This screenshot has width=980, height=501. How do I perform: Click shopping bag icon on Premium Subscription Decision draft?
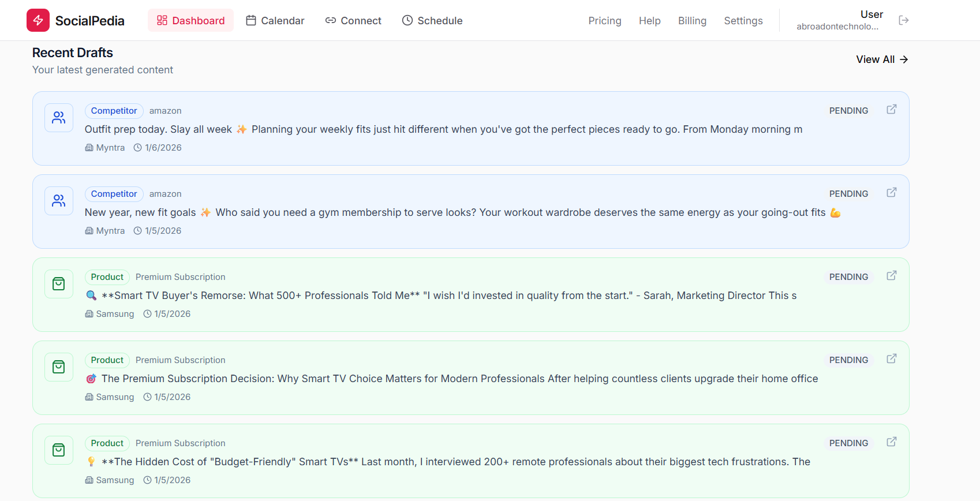point(59,367)
